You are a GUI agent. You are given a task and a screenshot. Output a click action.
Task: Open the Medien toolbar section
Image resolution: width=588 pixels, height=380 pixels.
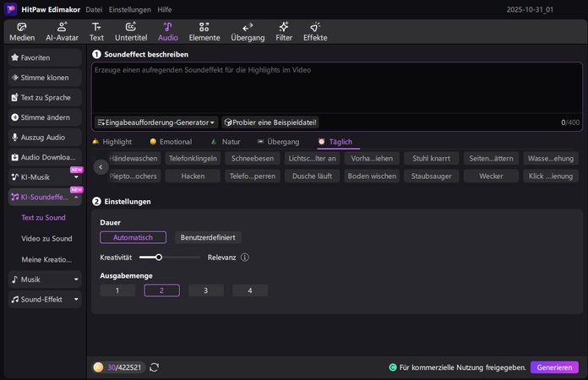22,31
